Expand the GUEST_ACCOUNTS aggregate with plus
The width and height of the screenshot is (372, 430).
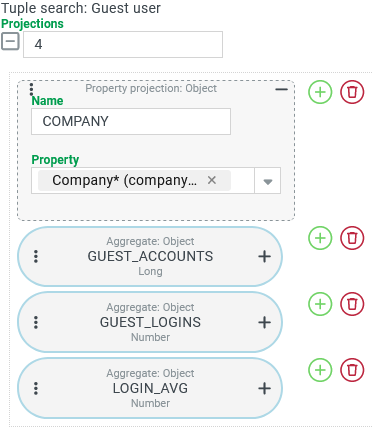pyautogui.click(x=264, y=256)
